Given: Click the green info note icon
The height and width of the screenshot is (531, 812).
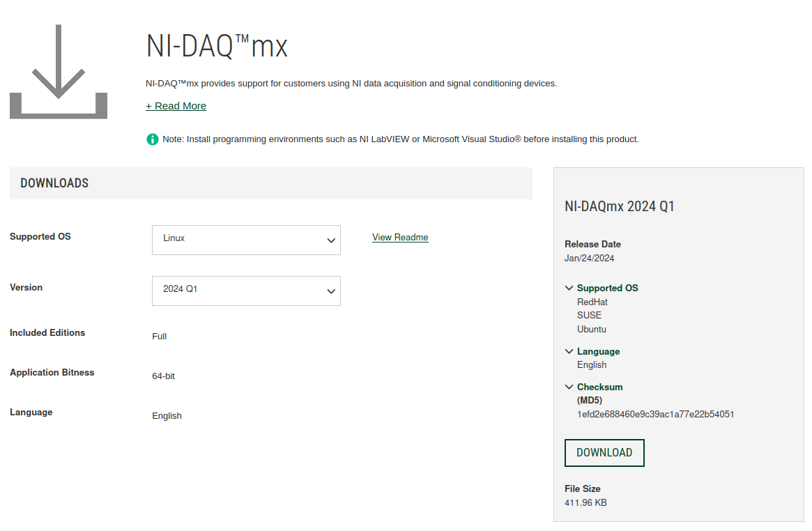Looking at the screenshot, I should [153, 139].
